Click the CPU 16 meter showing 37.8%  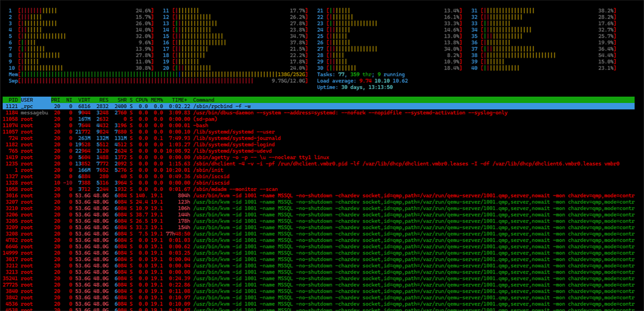235,42
